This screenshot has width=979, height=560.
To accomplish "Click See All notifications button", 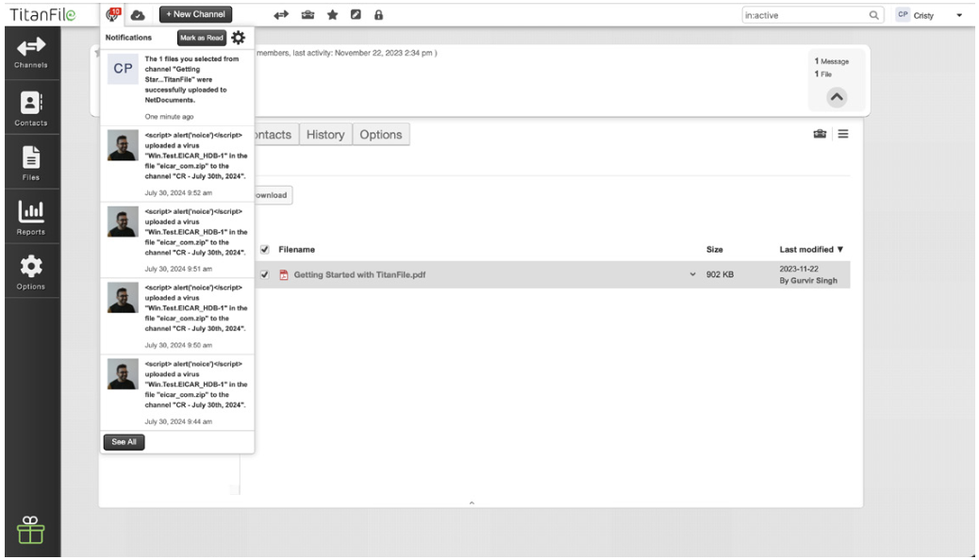I will pyautogui.click(x=124, y=442).
